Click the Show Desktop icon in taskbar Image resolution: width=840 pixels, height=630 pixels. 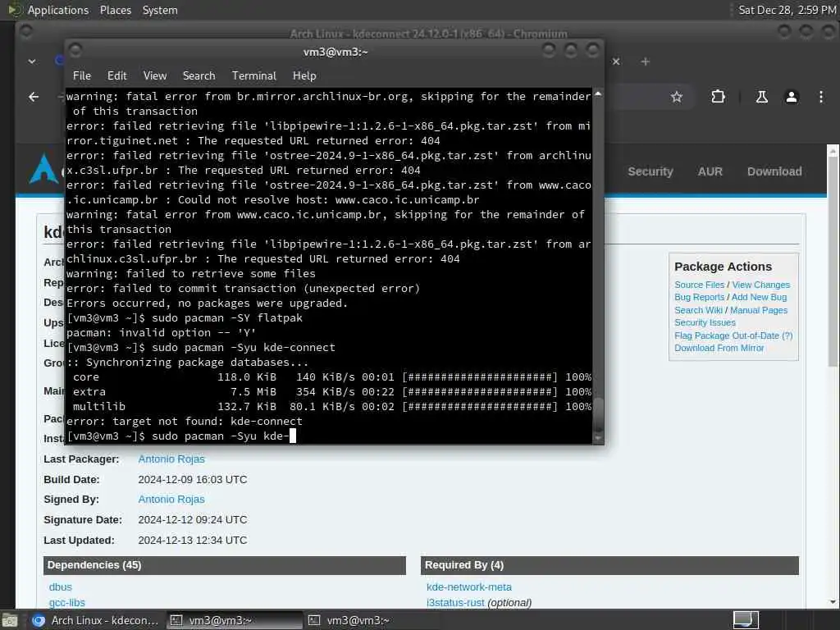tap(9, 620)
